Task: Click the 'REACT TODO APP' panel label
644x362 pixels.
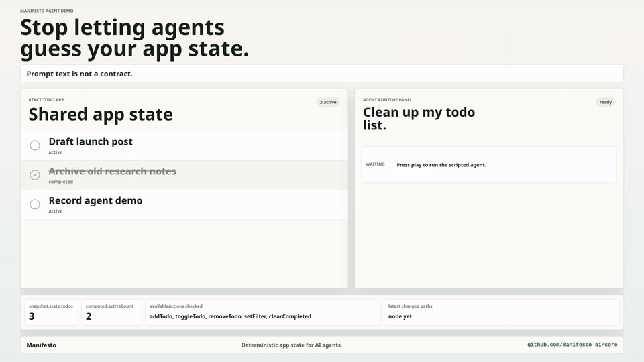Action: coord(46,100)
